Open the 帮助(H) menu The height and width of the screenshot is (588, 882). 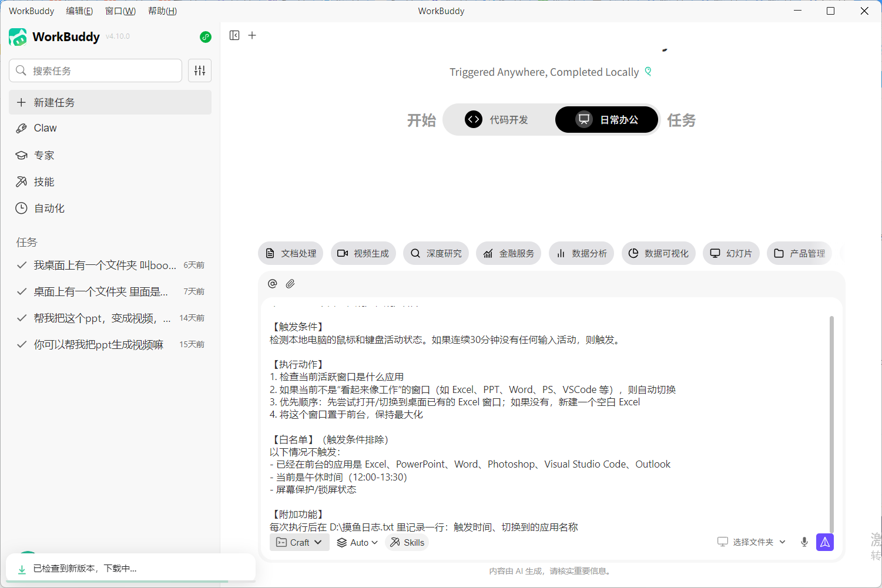tap(162, 11)
